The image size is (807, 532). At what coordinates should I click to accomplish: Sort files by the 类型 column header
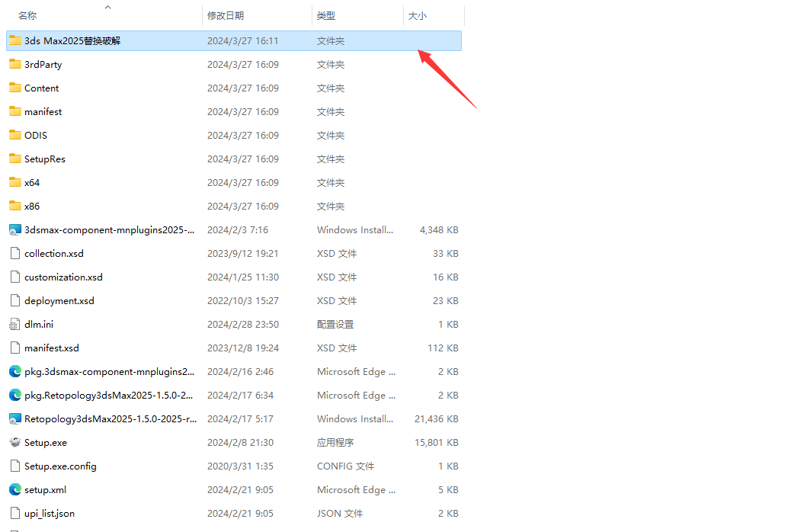coord(326,16)
